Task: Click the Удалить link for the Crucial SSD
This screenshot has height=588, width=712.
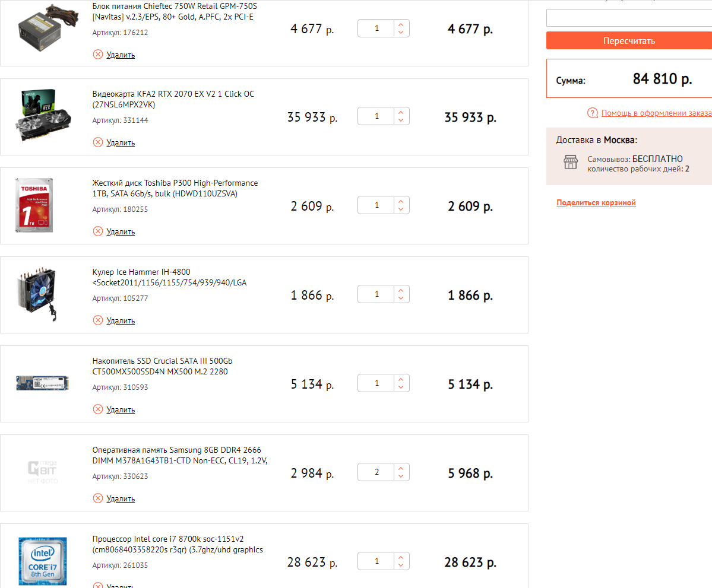Action: [121, 409]
